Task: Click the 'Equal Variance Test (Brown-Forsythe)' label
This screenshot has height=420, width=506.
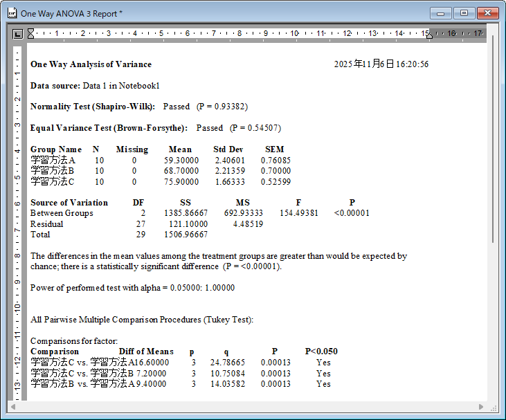Action: tap(109, 128)
